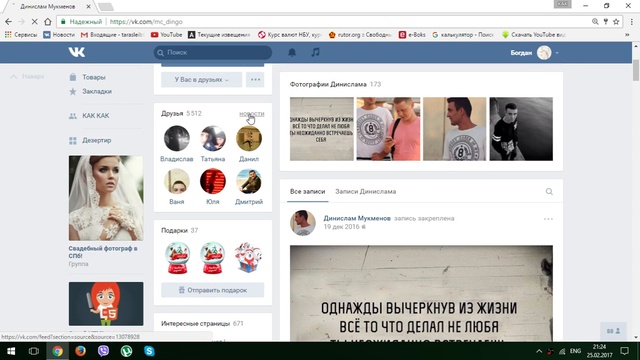640x360 pixels.
Task: Open friend Ваня's avatar
Action: pos(177,181)
